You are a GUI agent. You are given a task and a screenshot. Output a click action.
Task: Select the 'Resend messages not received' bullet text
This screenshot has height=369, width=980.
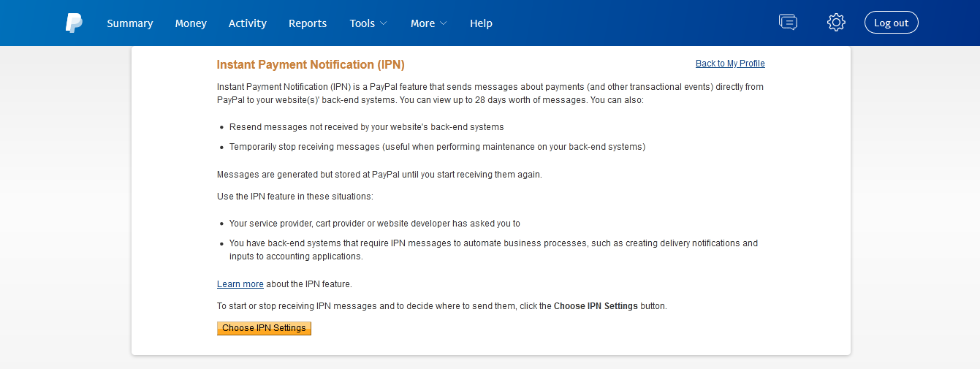pyautogui.click(x=367, y=127)
